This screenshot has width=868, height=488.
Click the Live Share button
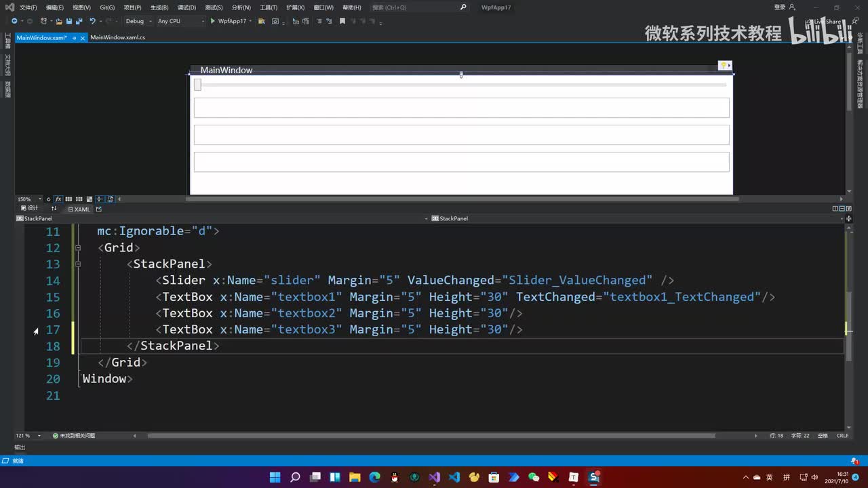pyautogui.click(x=825, y=21)
